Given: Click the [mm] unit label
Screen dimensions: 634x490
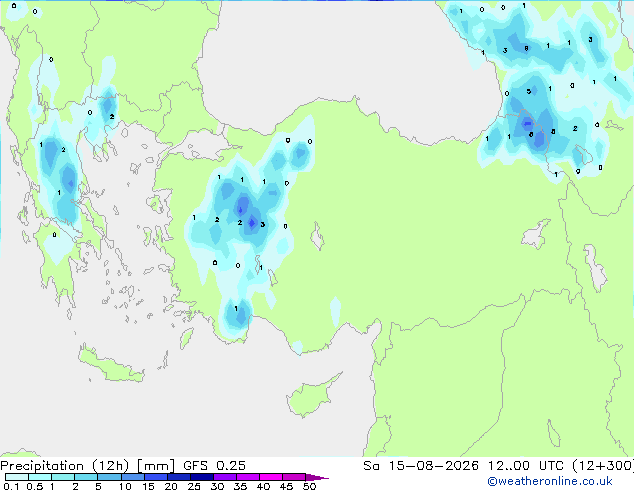Looking at the screenshot, I should point(156,466).
